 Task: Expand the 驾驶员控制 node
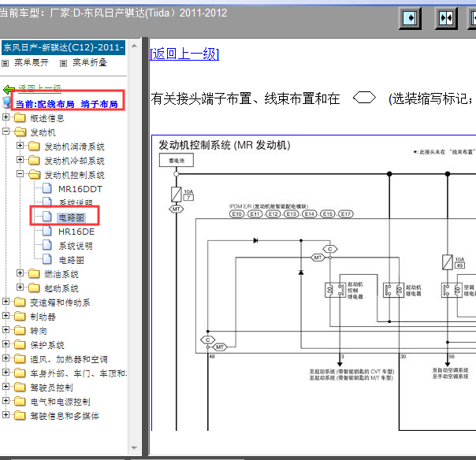coord(6,386)
